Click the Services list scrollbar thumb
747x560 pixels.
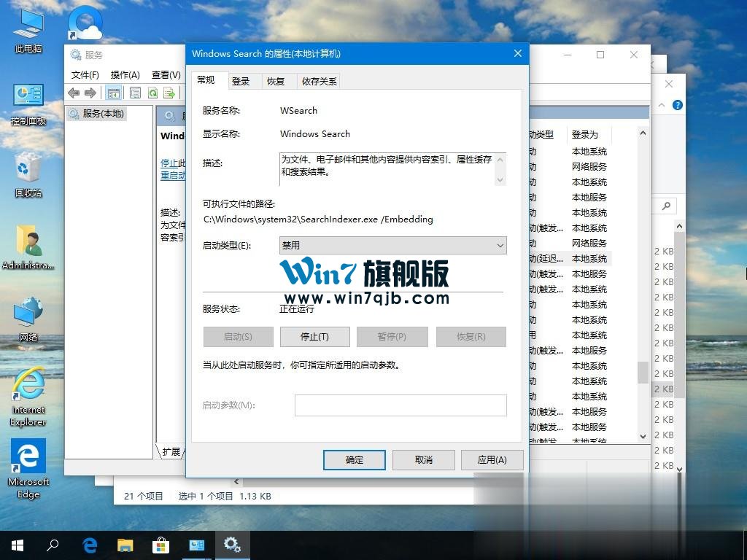click(x=643, y=373)
